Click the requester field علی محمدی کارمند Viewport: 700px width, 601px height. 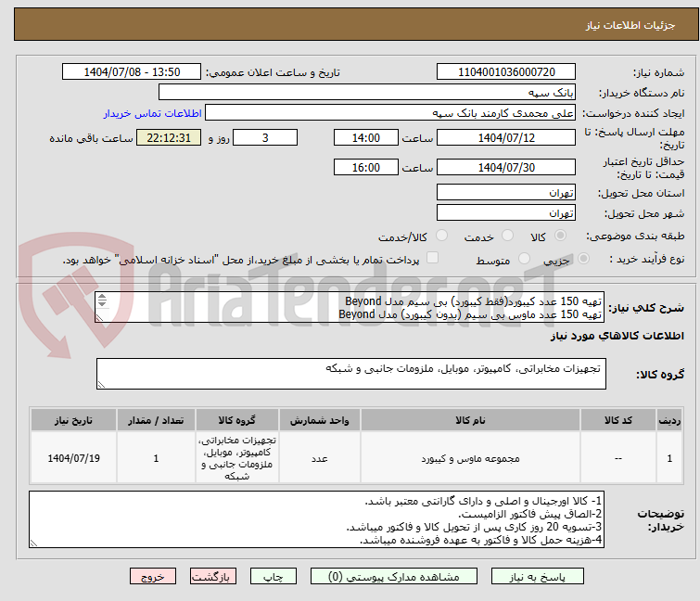(390, 113)
